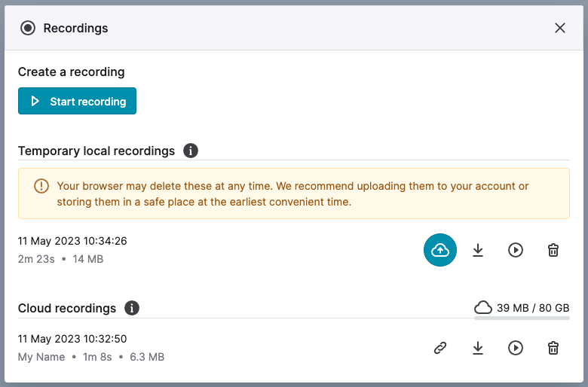This screenshot has width=588, height=387.
Task: Download the 14 MB local recording
Action: pos(478,250)
